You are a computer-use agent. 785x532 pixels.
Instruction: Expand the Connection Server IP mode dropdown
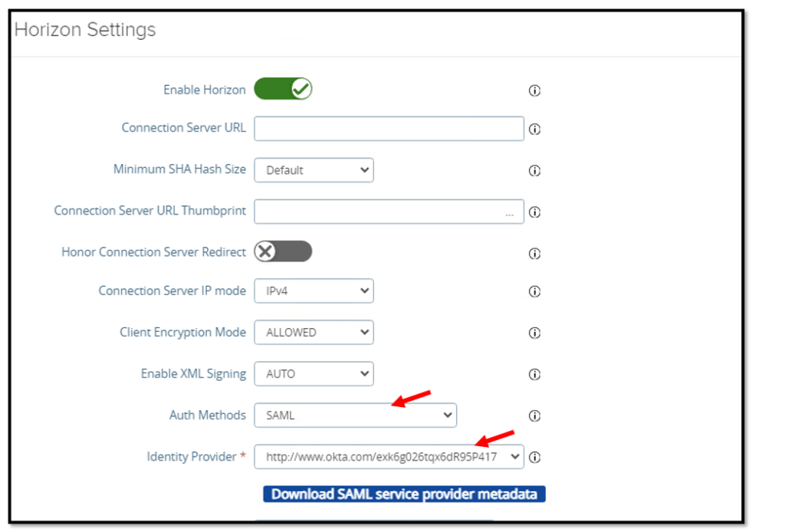(x=314, y=291)
